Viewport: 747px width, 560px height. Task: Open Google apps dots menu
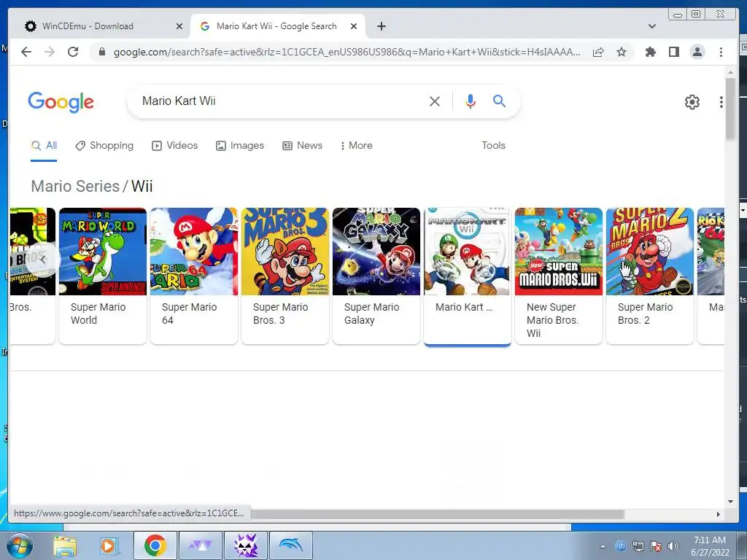click(721, 101)
